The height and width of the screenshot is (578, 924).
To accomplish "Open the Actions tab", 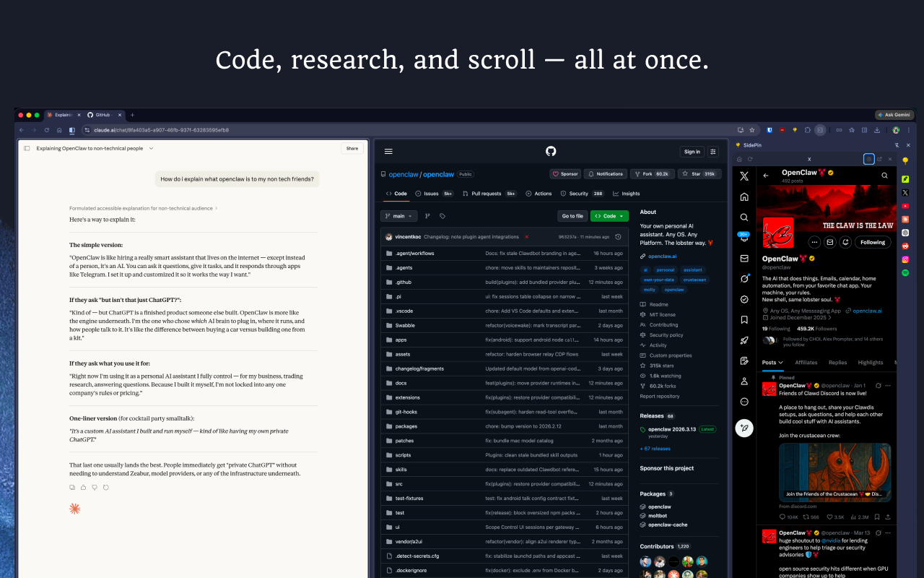I will tap(539, 194).
